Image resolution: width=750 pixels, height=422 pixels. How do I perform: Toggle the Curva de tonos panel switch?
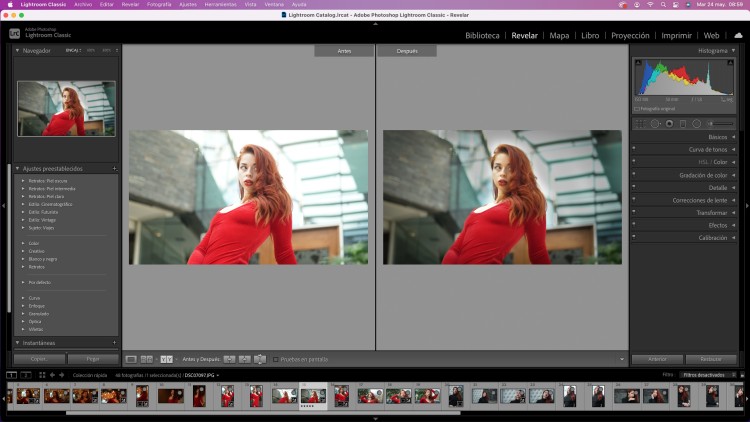pyautogui.click(x=634, y=148)
